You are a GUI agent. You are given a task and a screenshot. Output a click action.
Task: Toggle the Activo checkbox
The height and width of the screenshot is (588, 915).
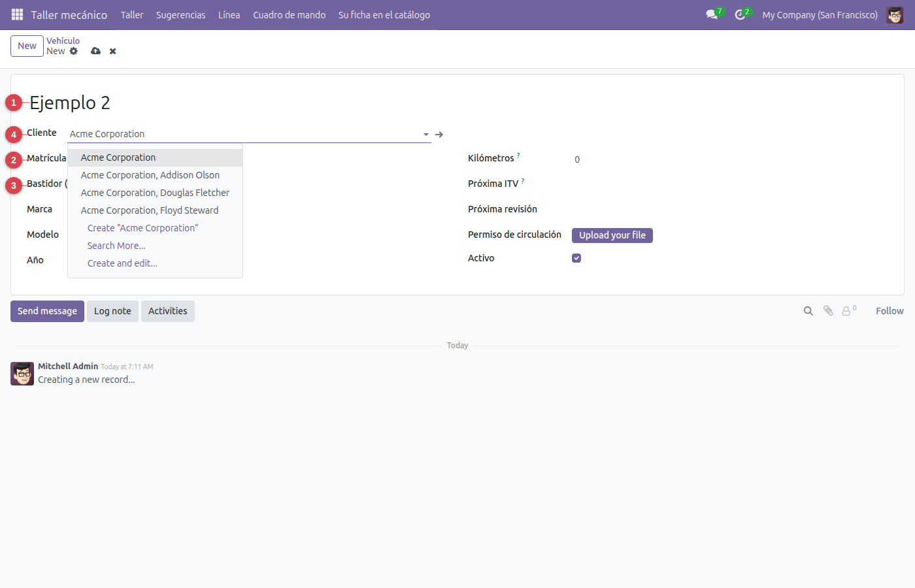tap(576, 258)
